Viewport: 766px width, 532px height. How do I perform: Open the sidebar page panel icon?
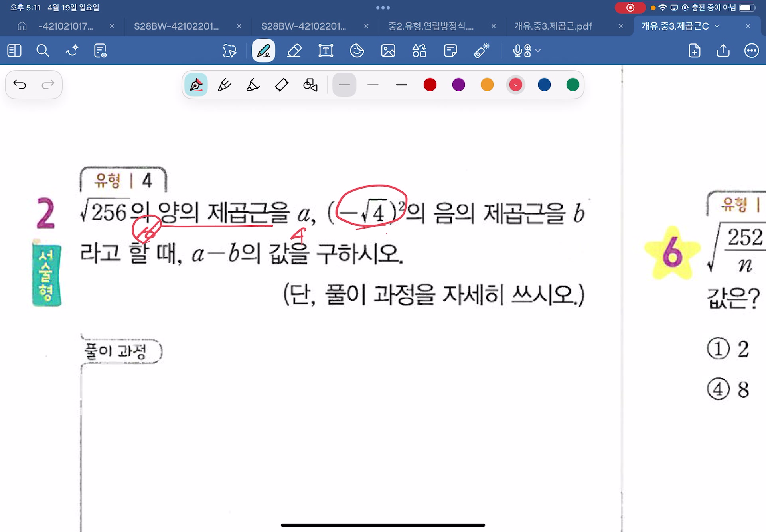[14, 51]
